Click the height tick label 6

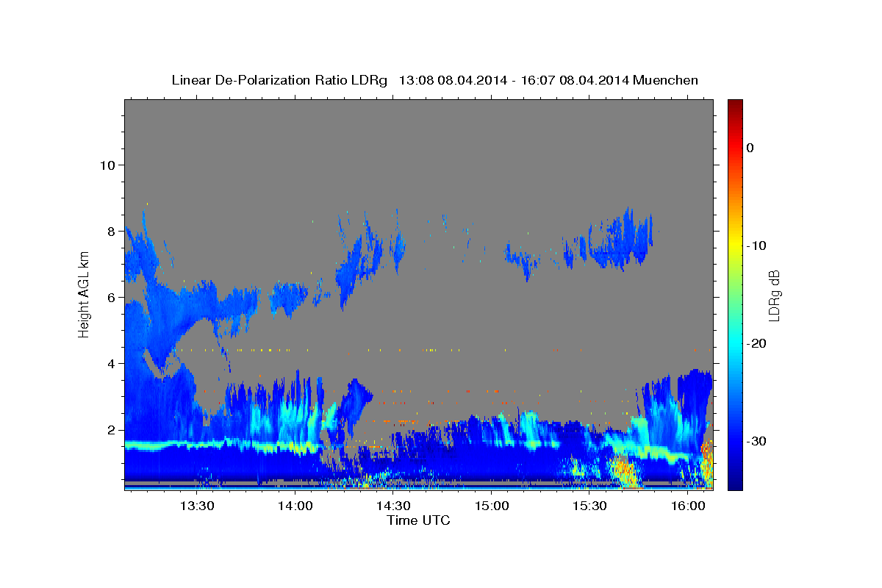pyautogui.click(x=113, y=298)
